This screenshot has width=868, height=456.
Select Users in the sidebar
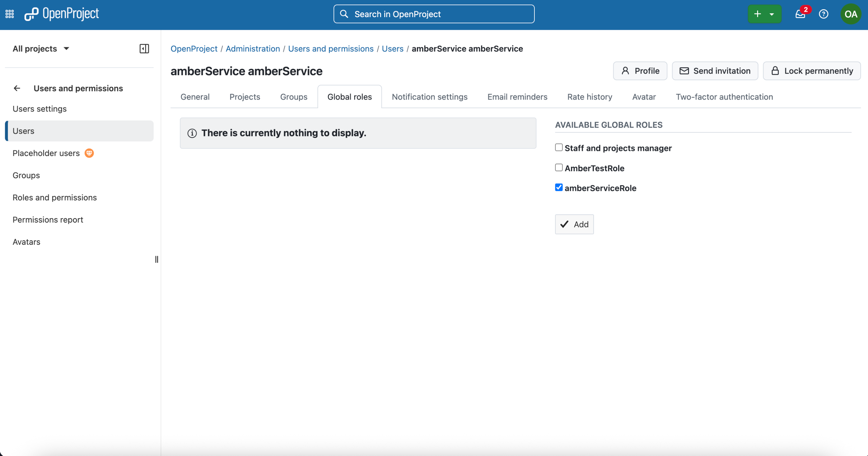pos(79,131)
